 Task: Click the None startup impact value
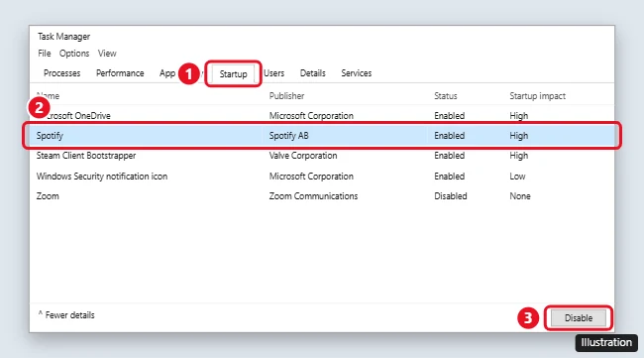[520, 196]
